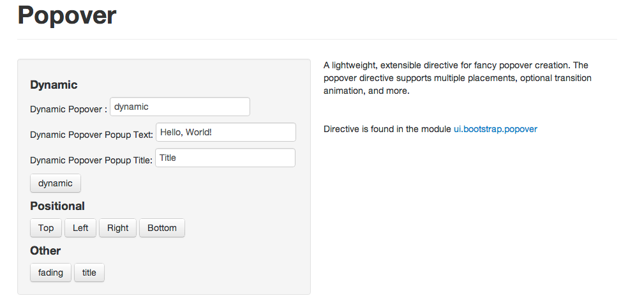The height and width of the screenshot is (307, 644).
Task: Select the Dynamic section heading
Action: [54, 85]
